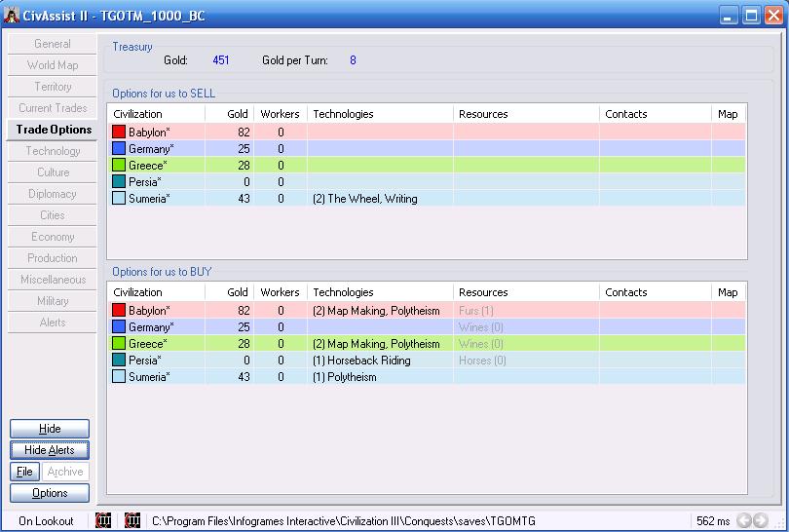
Task: Click Map column header in SELL list
Action: point(728,114)
